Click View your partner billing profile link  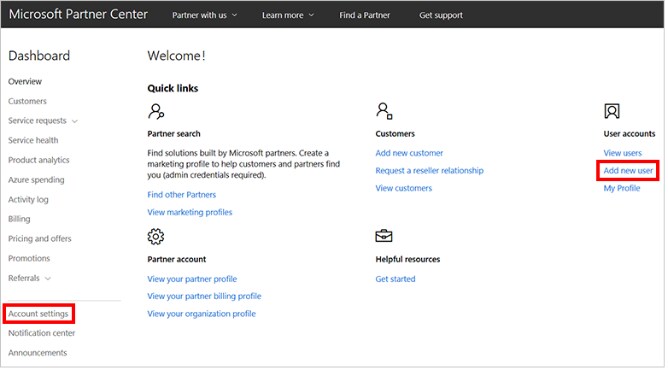click(x=204, y=296)
